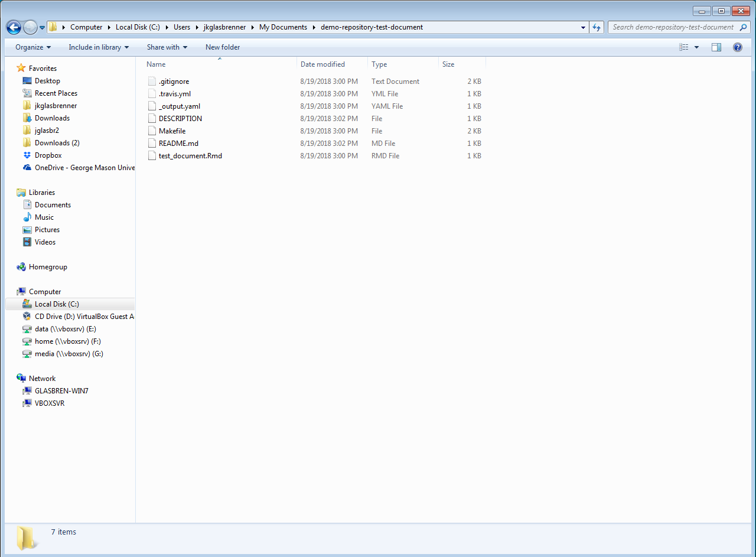Click the Homegroup icon in navigation pane
Screen dimensions: 756x557
click(x=21, y=267)
